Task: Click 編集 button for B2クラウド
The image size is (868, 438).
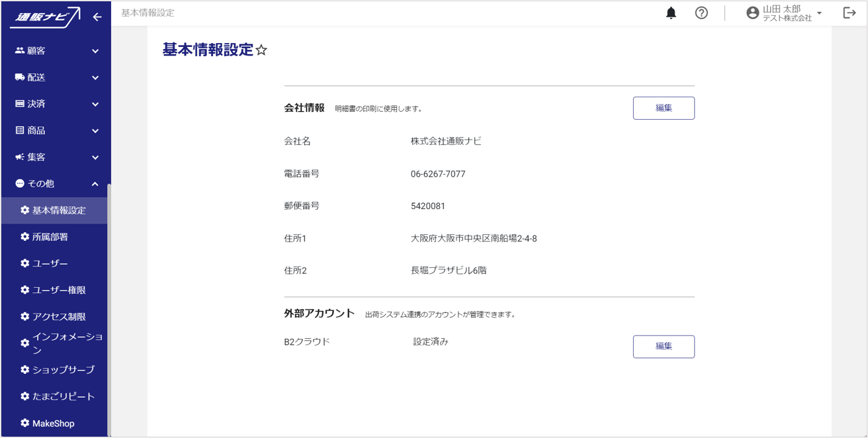Action: point(664,347)
